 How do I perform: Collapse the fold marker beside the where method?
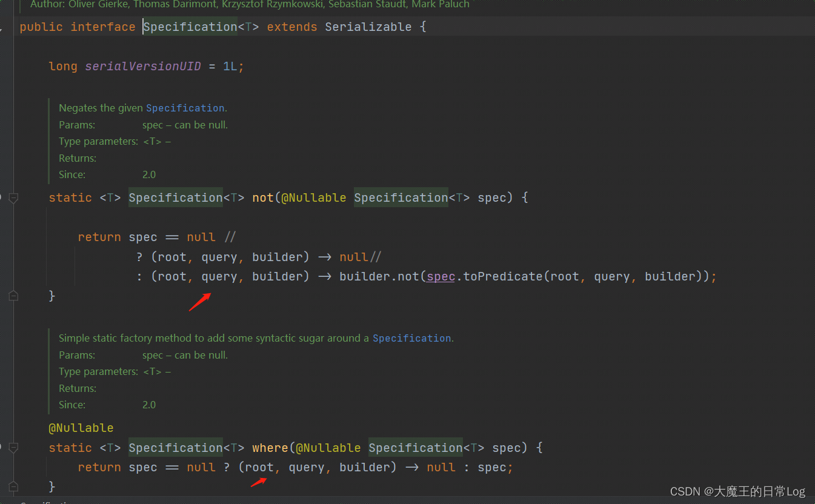[13, 448]
